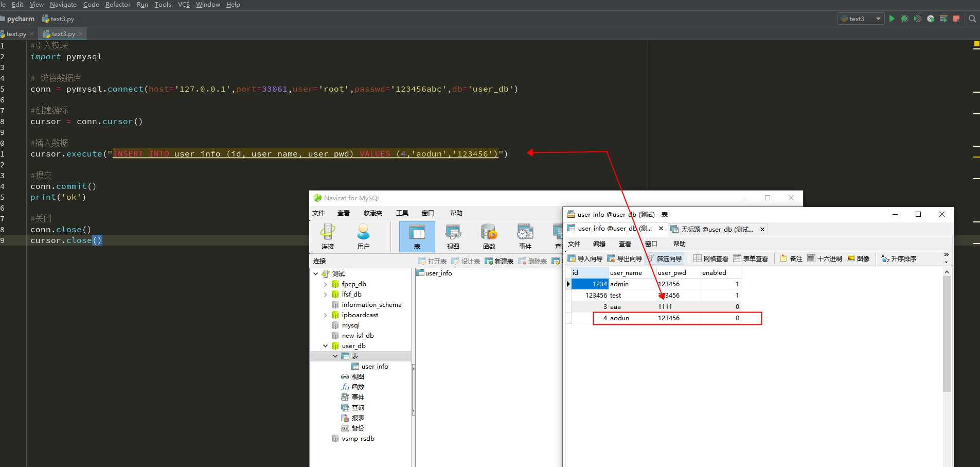Image resolution: width=980 pixels, height=467 pixels.
Task: Select 备份 node under user_db
Action: pyautogui.click(x=358, y=428)
